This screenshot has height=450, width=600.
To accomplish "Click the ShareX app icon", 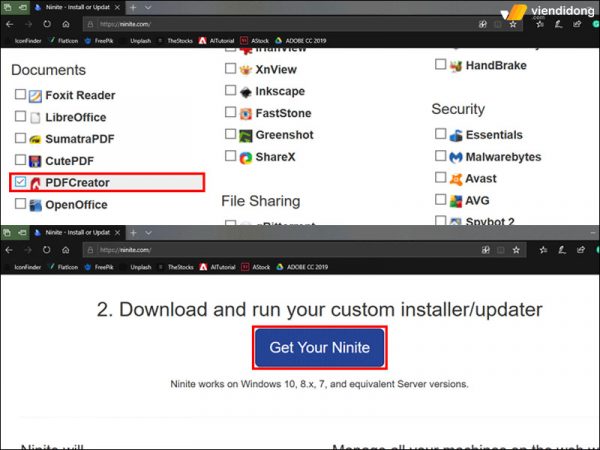I will click(245, 157).
